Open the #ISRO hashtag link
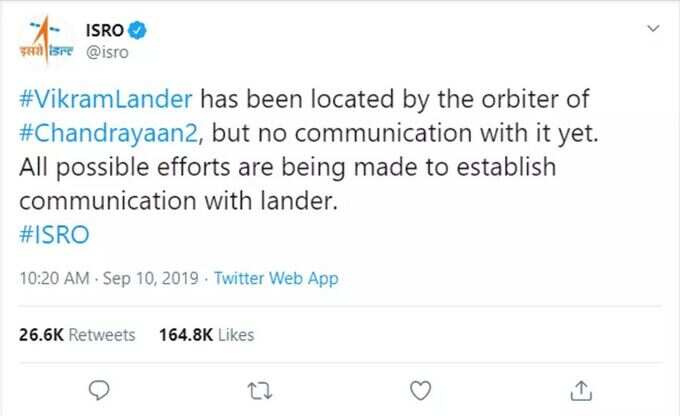The image size is (680, 416). (54, 235)
